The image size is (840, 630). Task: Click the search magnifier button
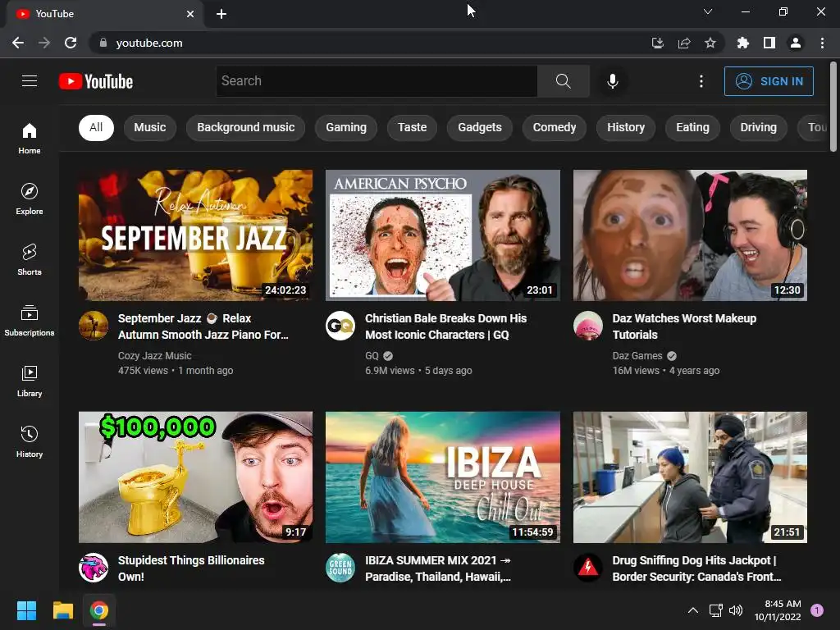(563, 81)
